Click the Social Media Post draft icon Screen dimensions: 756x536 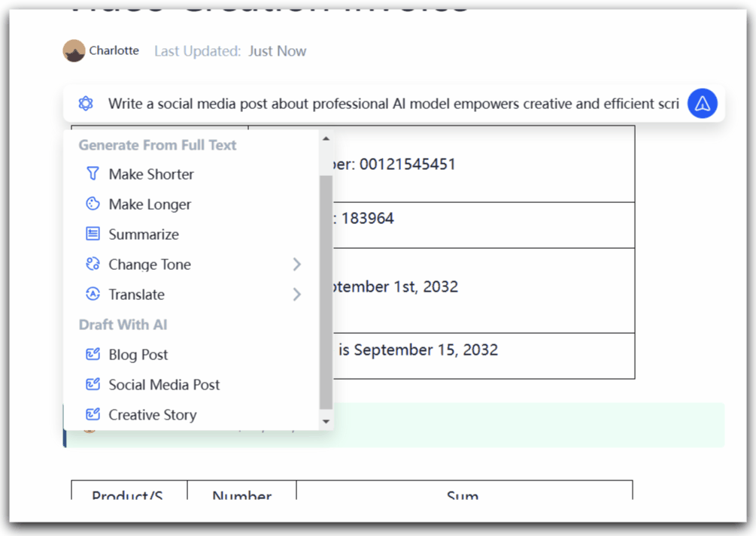pos(93,384)
